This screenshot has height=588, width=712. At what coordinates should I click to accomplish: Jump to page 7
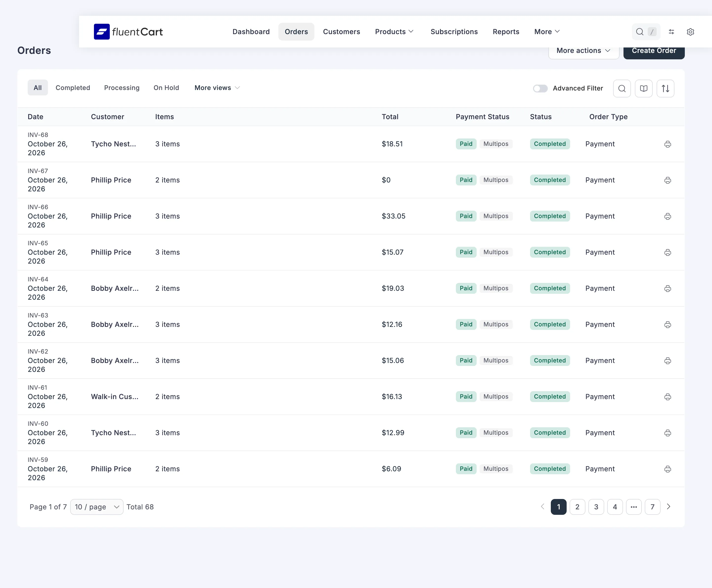(652, 507)
